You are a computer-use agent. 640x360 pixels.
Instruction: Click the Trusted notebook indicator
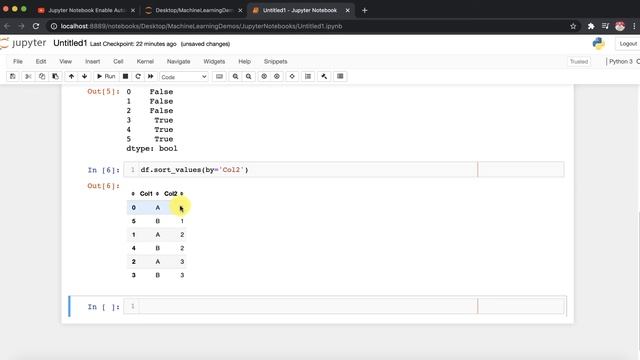579,62
